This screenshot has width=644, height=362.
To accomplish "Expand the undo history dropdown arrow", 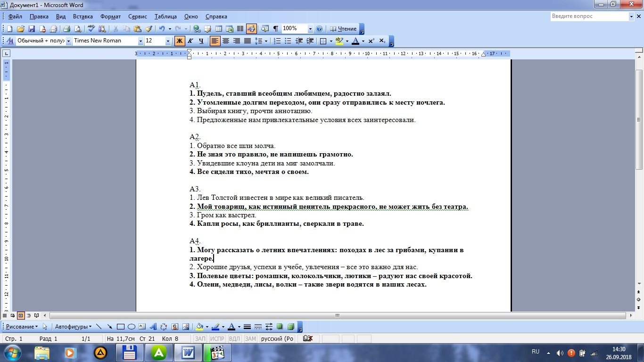I will pyautogui.click(x=170, y=29).
